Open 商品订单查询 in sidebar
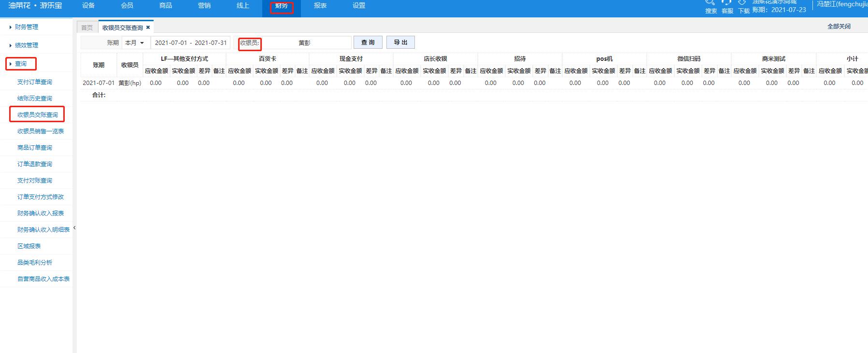This screenshot has height=353, width=868. tap(35, 148)
